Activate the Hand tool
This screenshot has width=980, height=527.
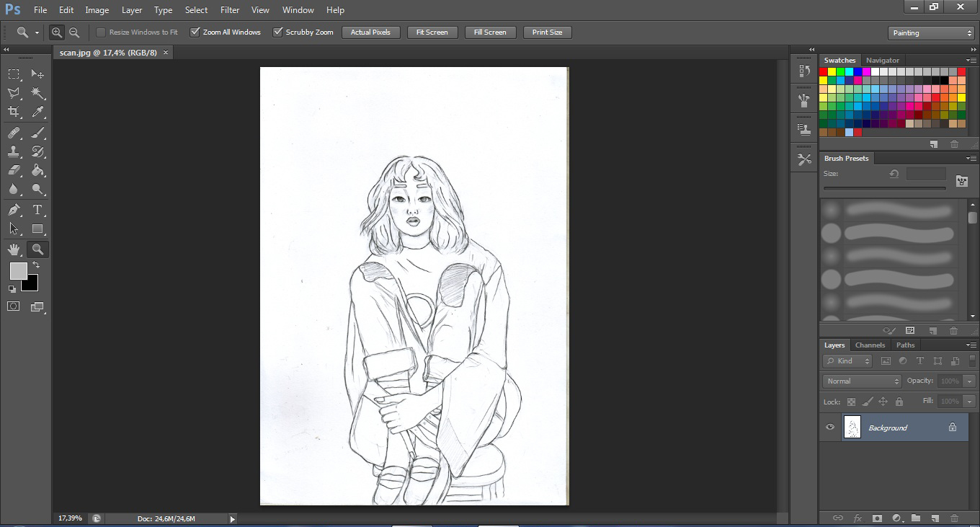coord(14,249)
